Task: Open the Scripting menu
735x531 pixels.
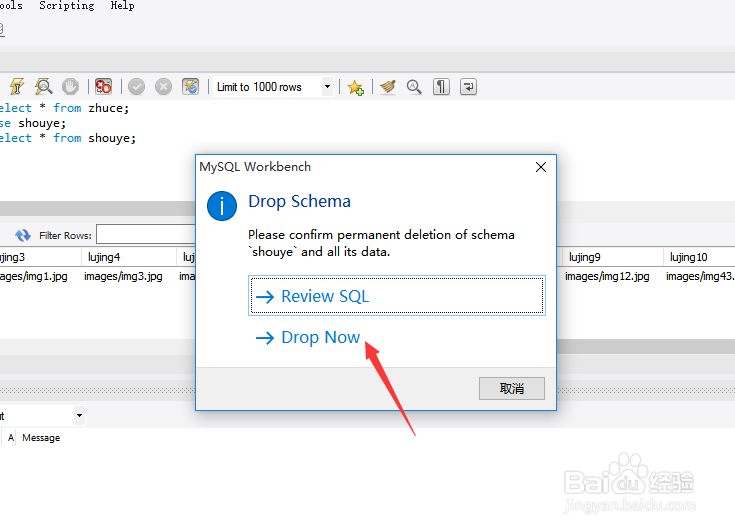Action: pyautogui.click(x=67, y=6)
